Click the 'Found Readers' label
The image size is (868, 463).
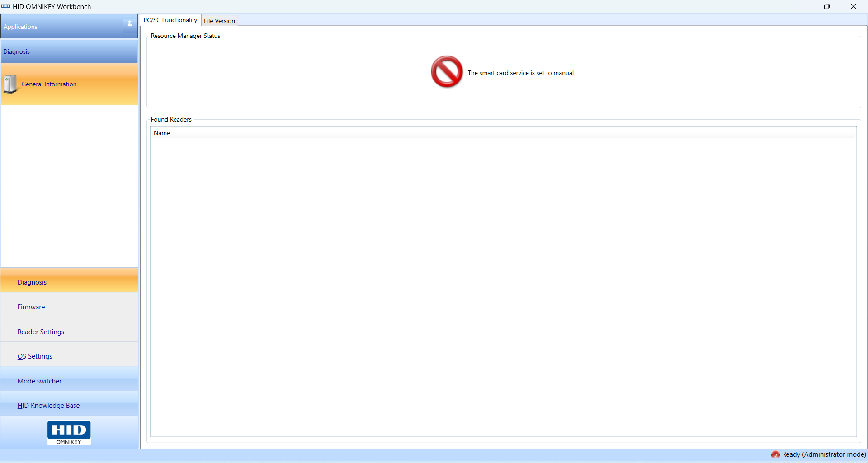(x=171, y=119)
